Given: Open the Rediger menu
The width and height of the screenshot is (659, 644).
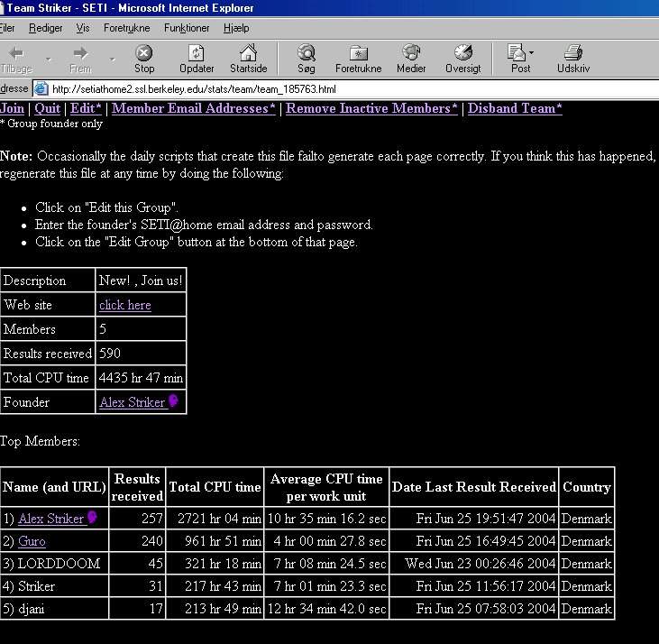Looking at the screenshot, I should 45,28.
